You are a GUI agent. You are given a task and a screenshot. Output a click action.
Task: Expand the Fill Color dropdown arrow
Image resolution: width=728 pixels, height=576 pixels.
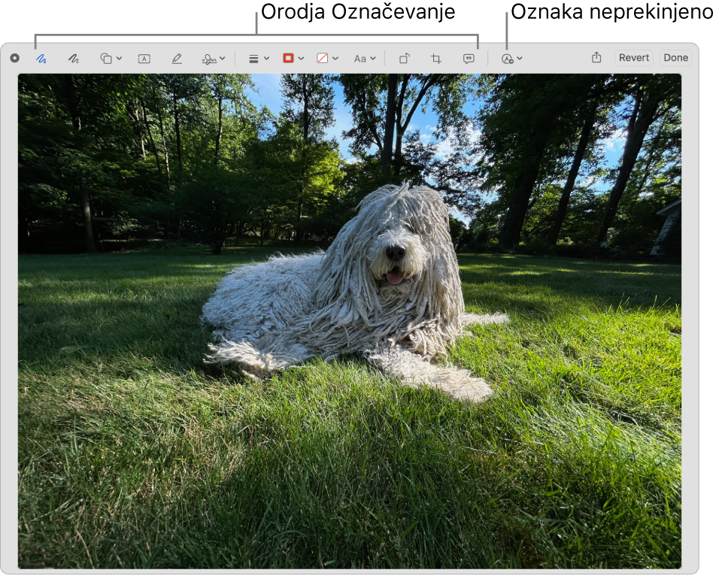(x=335, y=59)
